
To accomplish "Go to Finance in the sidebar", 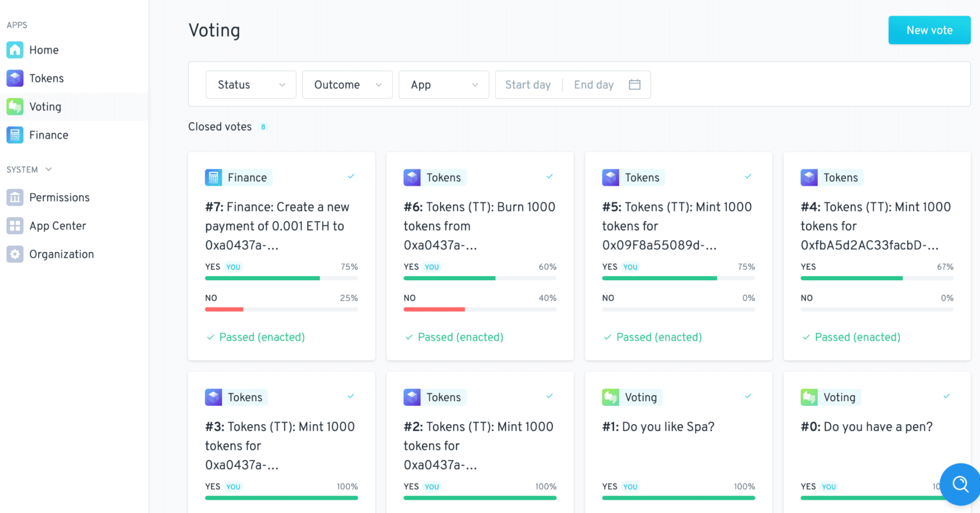I will click(x=48, y=135).
